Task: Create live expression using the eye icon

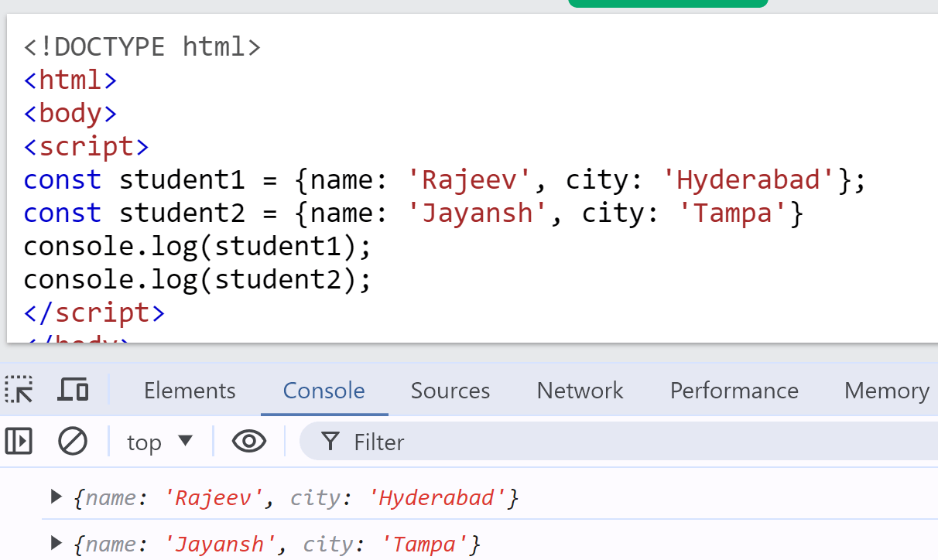Action: pos(249,442)
